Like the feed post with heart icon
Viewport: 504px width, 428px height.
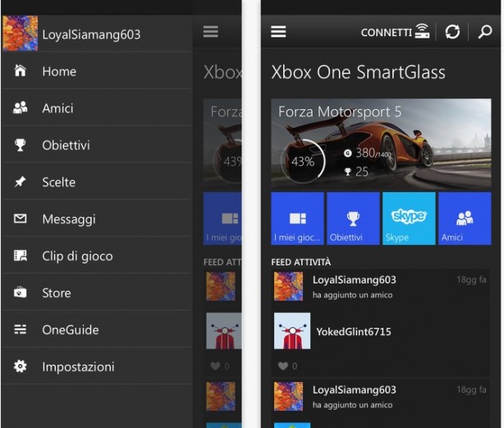[x=283, y=366]
